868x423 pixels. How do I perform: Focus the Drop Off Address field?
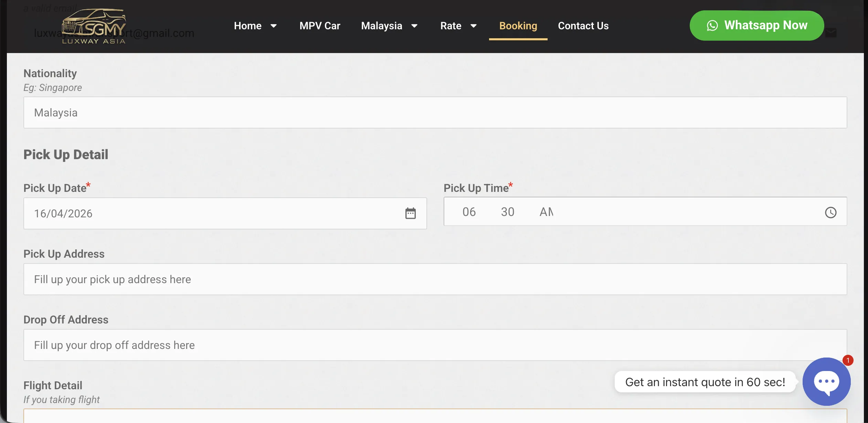tap(435, 345)
